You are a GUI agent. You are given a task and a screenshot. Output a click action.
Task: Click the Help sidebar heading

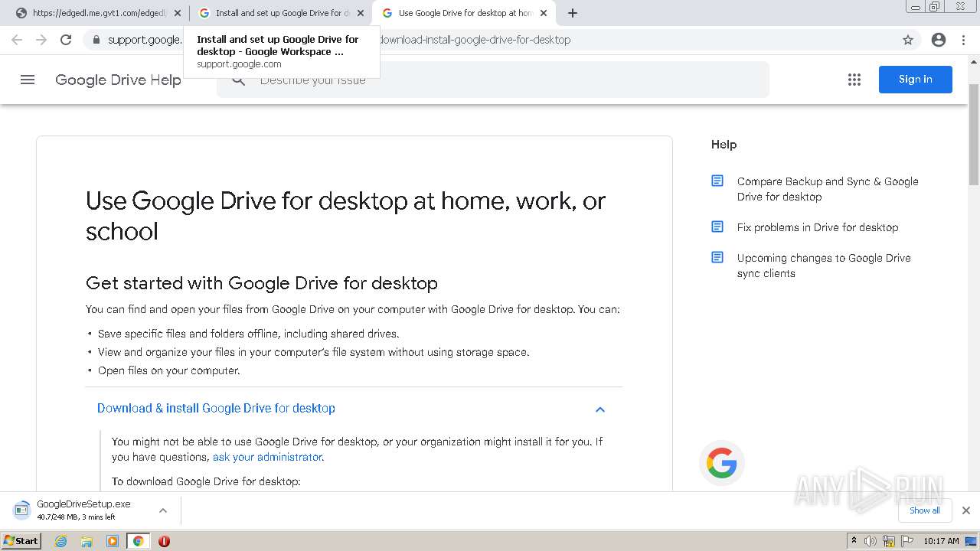(x=724, y=145)
